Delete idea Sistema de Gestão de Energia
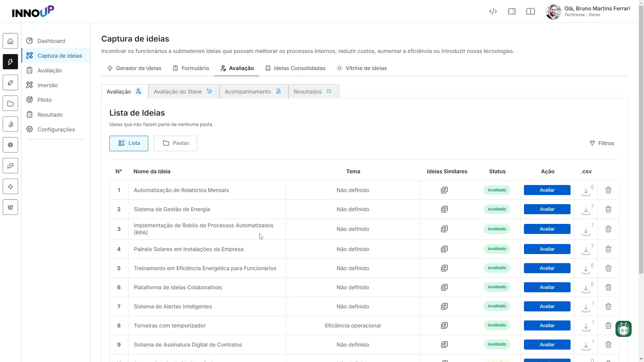This screenshot has height=362, width=644. pyautogui.click(x=608, y=209)
